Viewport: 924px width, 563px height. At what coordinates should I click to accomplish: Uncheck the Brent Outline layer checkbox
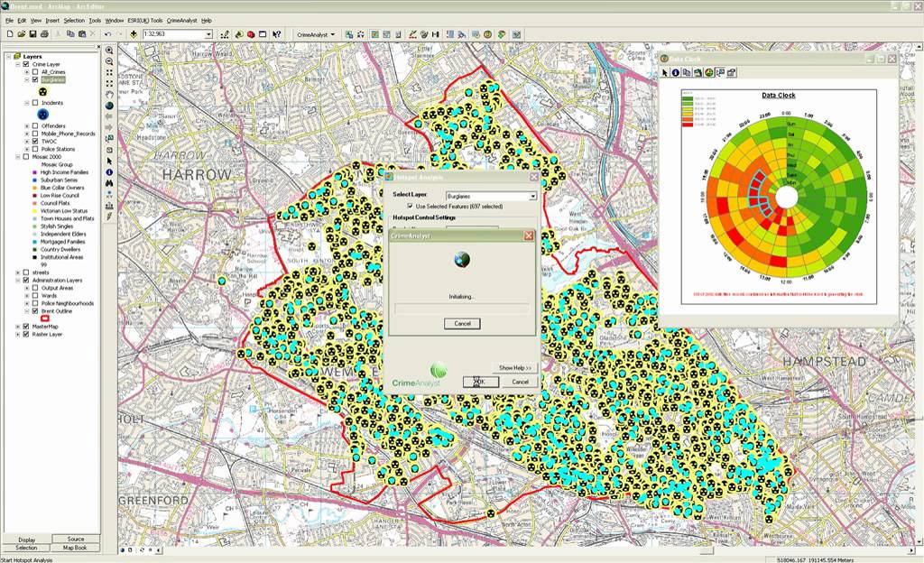coord(35,311)
